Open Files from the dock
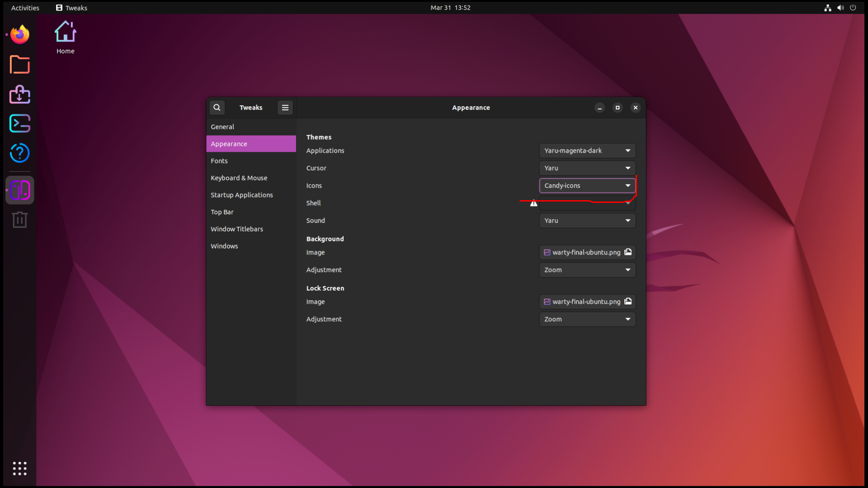Viewport: 868px width, 488px height. pos(20,65)
